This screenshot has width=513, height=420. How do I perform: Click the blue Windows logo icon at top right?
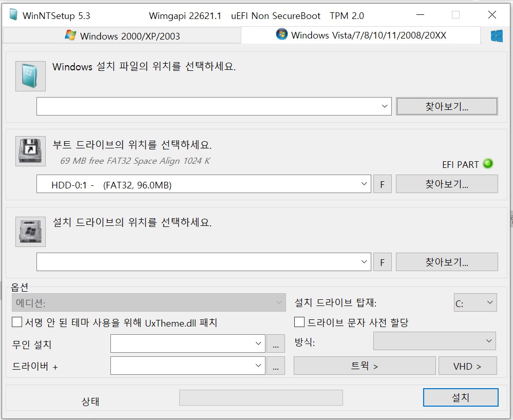tap(497, 35)
